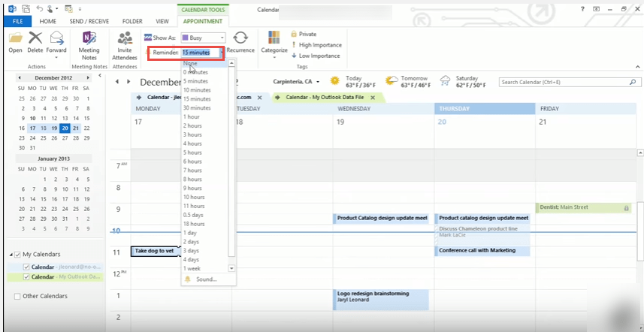This screenshot has width=644, height=332.
Task: Select 10 hours reminder entry
Action: point(204,197)
